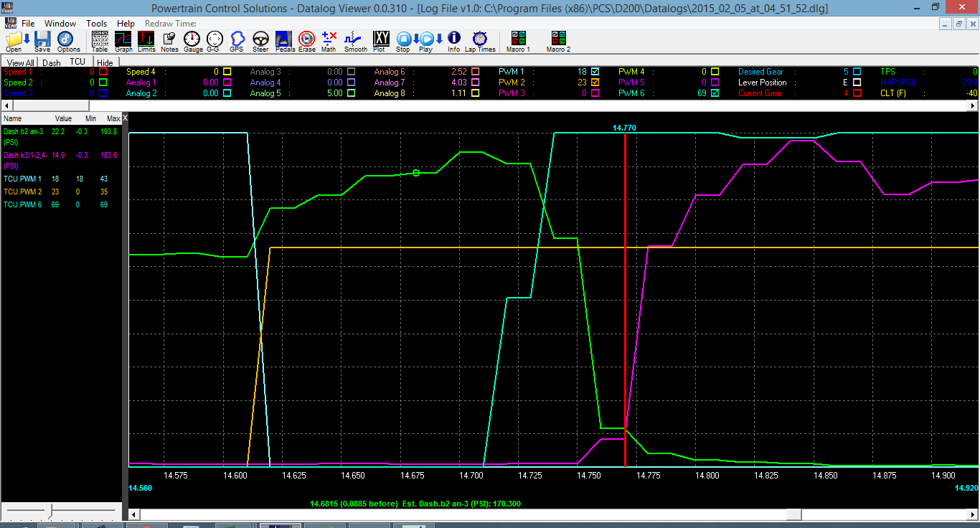The width and height of the screenshot is (980, 528).
Task: Click the green data point marker on graph
Action: point(415,173)
